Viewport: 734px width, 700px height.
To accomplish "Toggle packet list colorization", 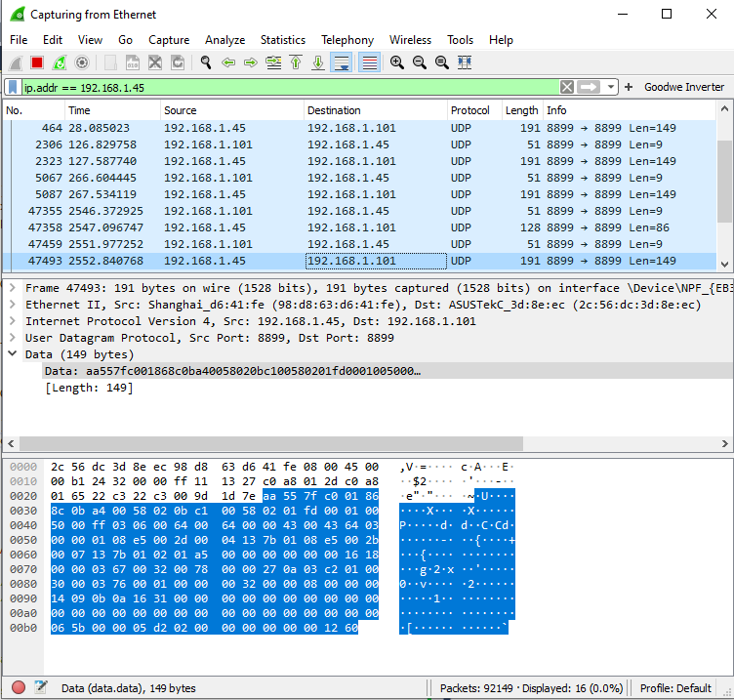I will [369, 62].
